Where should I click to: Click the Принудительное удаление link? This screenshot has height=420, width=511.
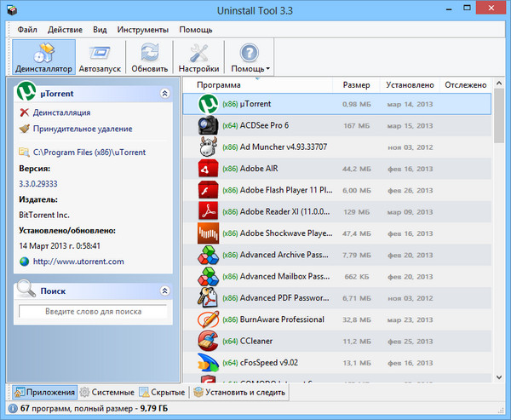click(83, 129)
